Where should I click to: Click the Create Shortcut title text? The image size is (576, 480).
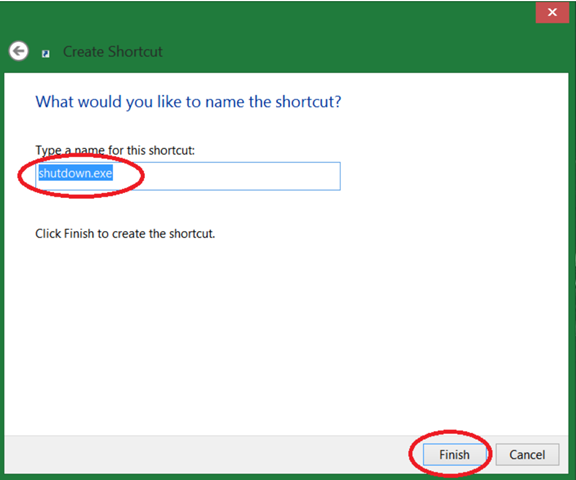point(113,52)
